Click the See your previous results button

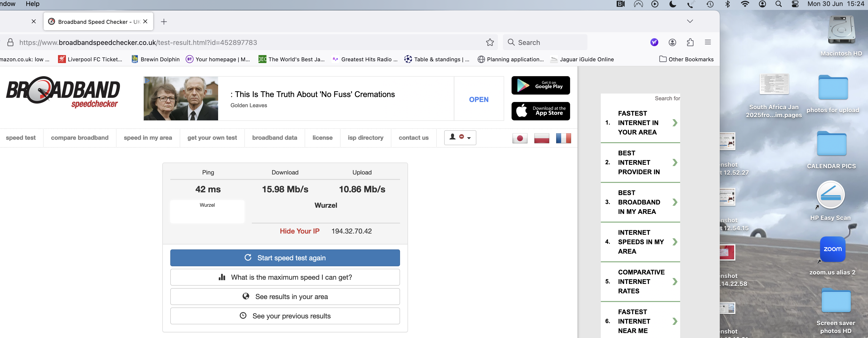click(x=285, y=316)
